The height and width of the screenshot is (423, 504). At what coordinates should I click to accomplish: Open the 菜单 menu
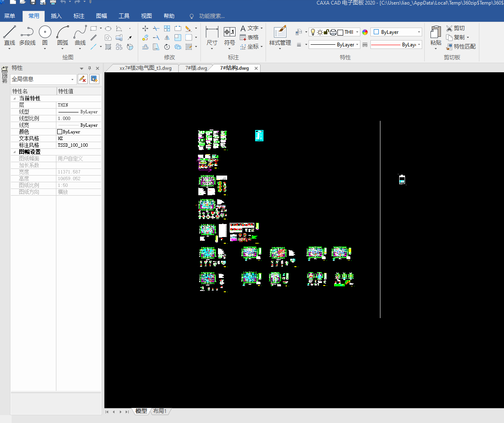coord(10,16)
